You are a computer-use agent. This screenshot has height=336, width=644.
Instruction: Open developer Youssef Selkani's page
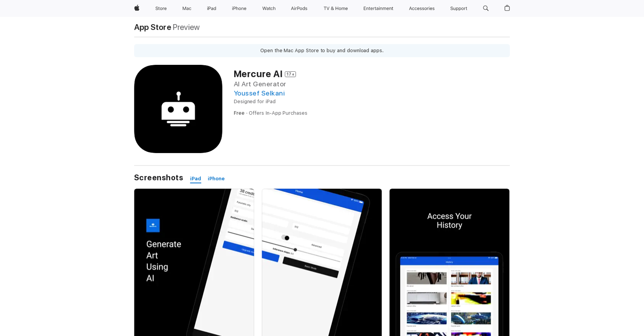pyautogui.click(x=259, y=93)
